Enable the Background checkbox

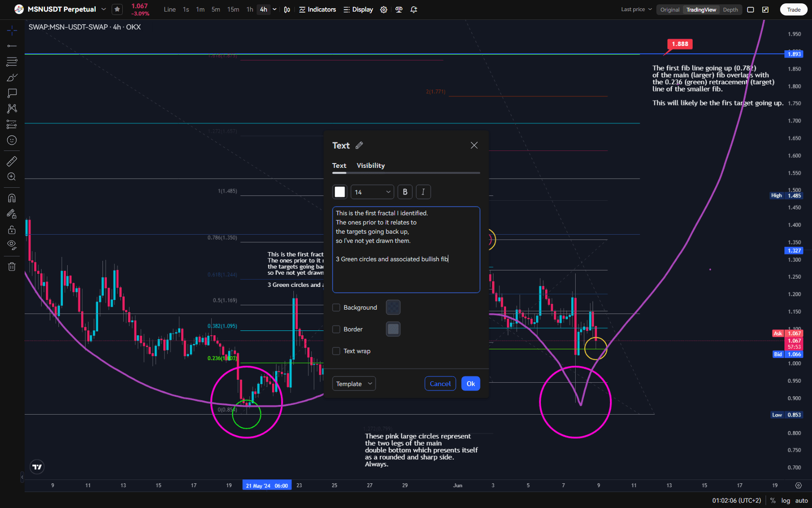(x=336, y=308)
